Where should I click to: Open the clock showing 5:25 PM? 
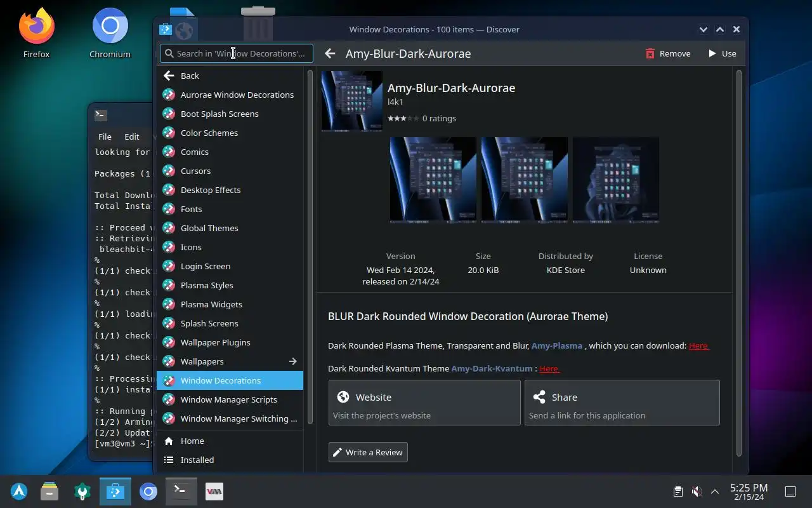pos(749,491)
